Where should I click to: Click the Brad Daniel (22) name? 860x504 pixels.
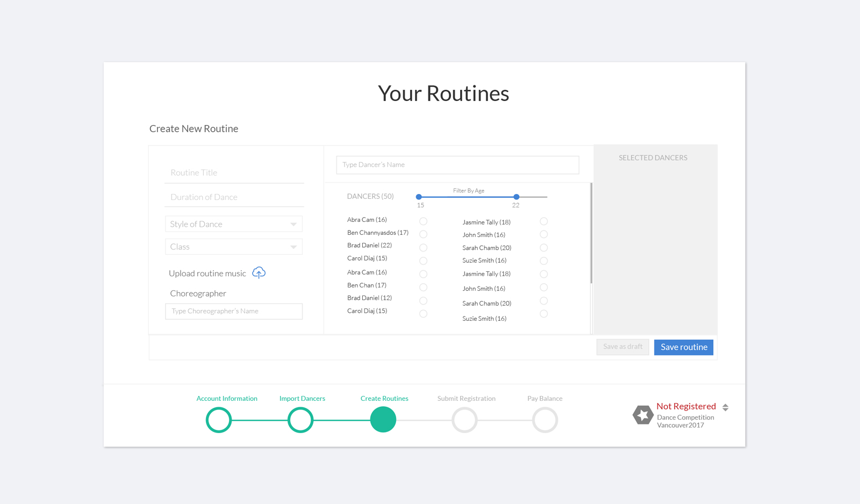point(369,246)
